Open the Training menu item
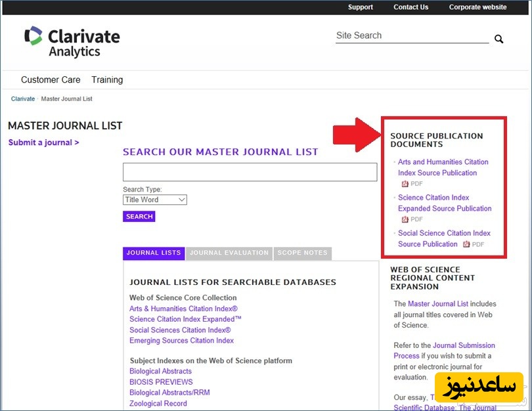 tap(107, 80)
